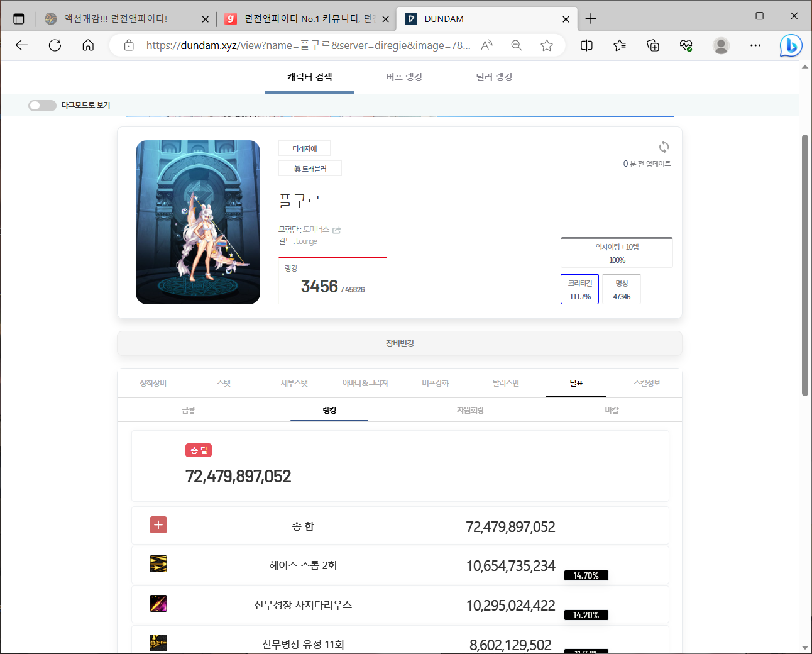
Task: Click the 명성 47346 box
Action: coord(622,289)
